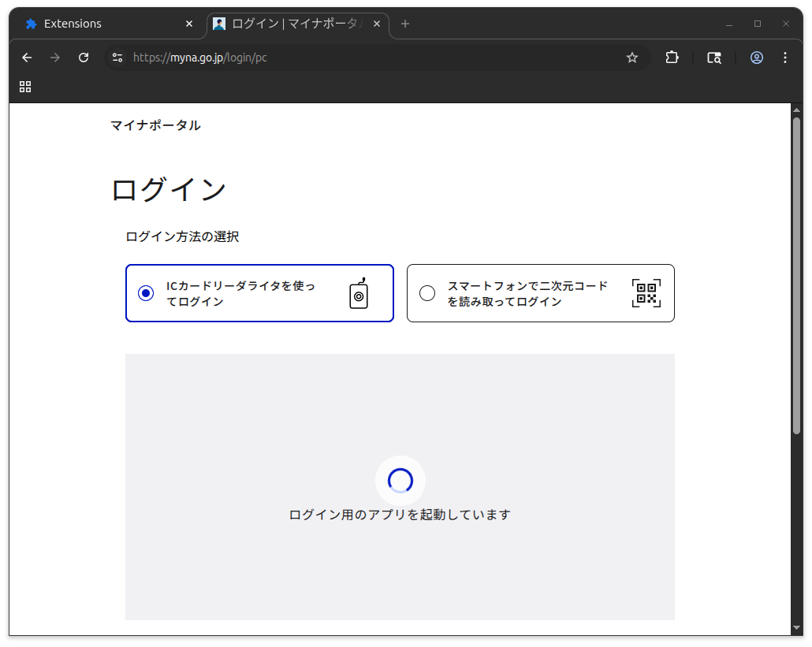This screenshot has width=812, height=647.
Task: Select the IC card reader login radio button
Action: pos(146,293)
